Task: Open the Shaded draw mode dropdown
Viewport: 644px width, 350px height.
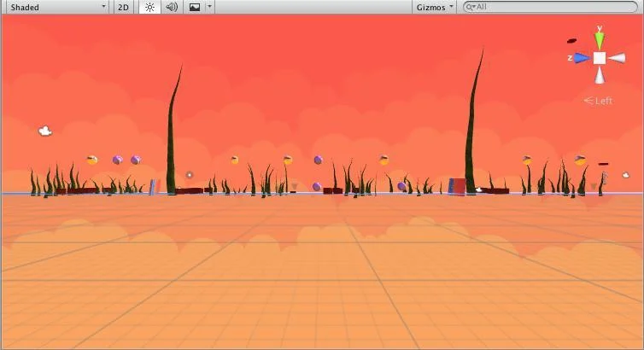Action: pyautogui.click(x=57, y=7)
